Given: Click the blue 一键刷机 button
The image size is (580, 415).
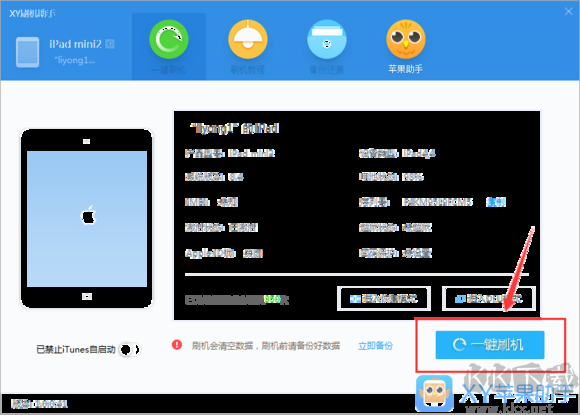Looking at the screenshot, I should tap(490, 345).
